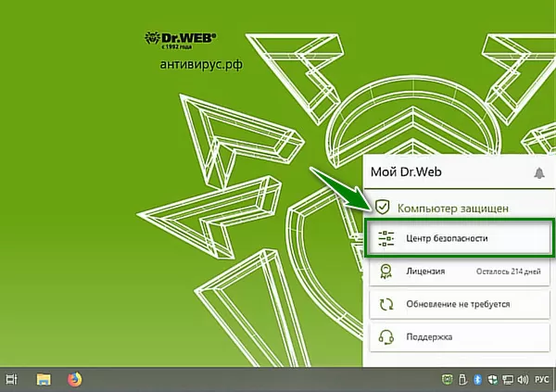This screenshot has height=392, width=556.
Task: Launch Firefox from the taskbar
Action: point(74,379)
